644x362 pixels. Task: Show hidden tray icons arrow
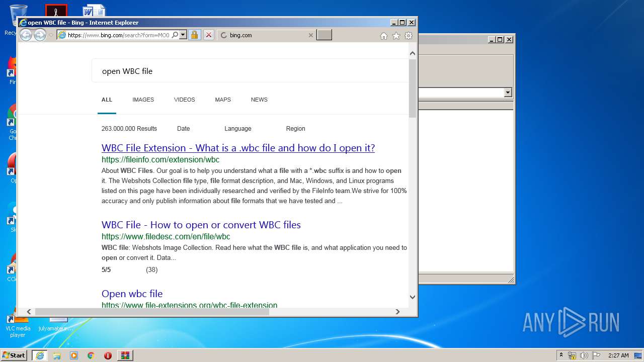561,355
